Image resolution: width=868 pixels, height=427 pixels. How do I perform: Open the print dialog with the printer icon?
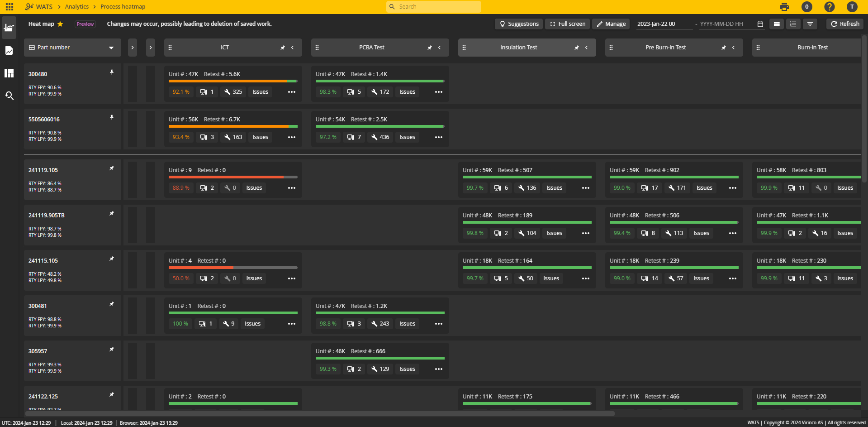coord(784,7)
